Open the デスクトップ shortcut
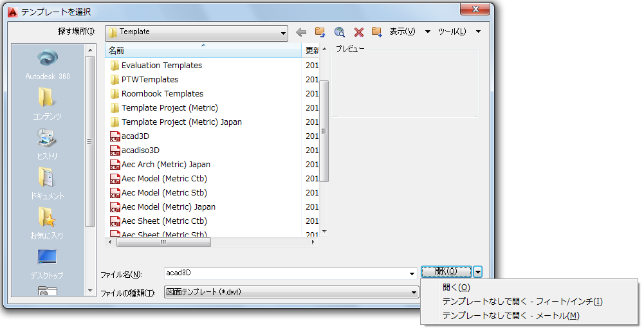Viewport: 644px width, 328px height. coord(48,263)
